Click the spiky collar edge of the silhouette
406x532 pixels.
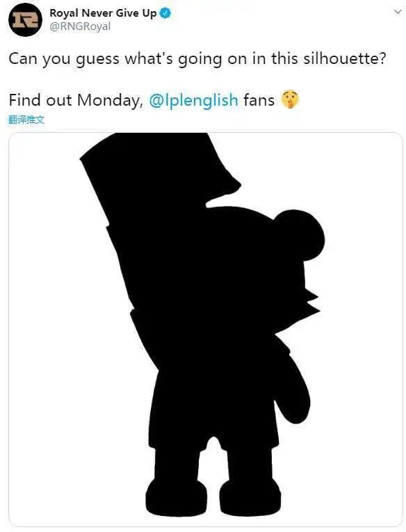point(310,303)
